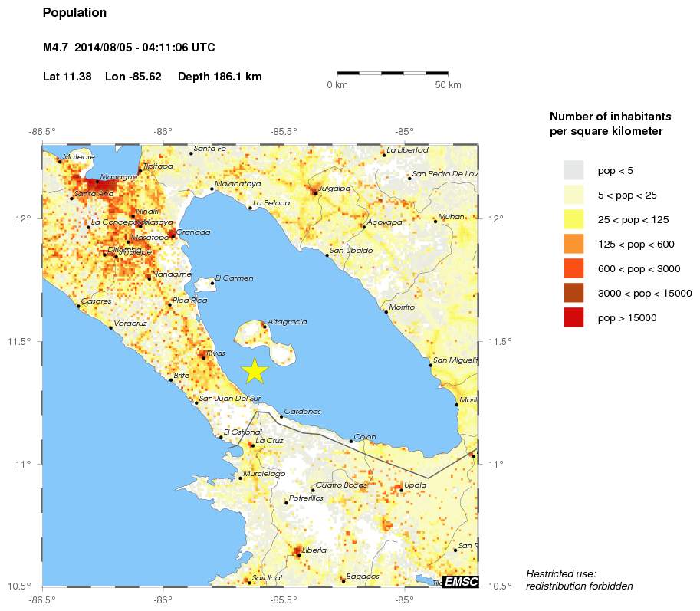
Task: Click the grey 'pop < 5' legend swatch
Action: pyautogui.click(x=573, y=169)
